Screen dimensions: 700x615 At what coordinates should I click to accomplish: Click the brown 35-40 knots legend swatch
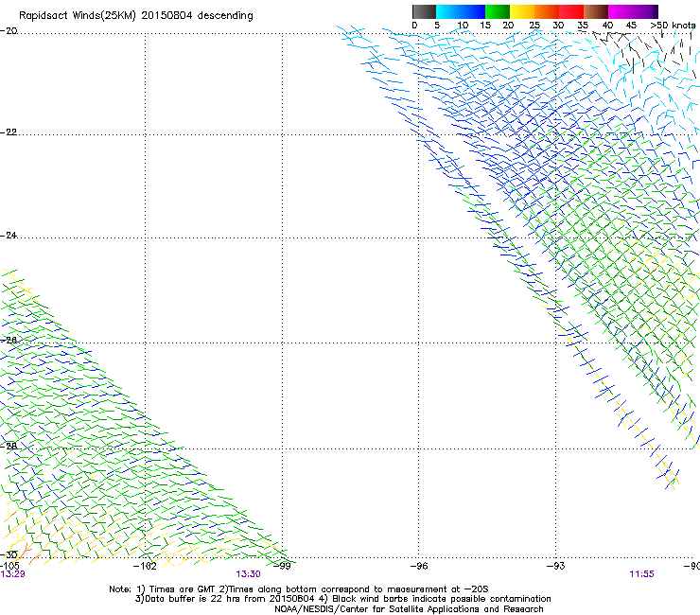click(596, 11)
